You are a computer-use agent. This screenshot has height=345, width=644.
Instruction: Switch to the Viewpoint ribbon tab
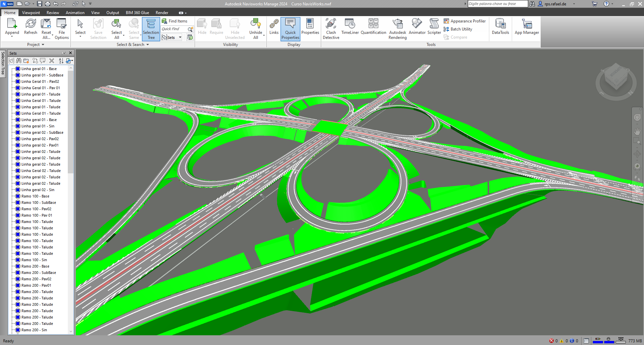(31, 13)
